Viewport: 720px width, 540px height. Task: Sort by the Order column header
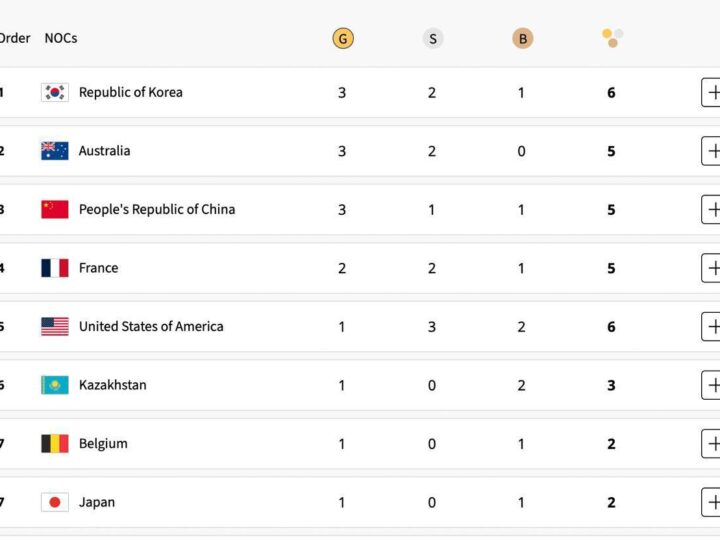[x=14, y=38]
